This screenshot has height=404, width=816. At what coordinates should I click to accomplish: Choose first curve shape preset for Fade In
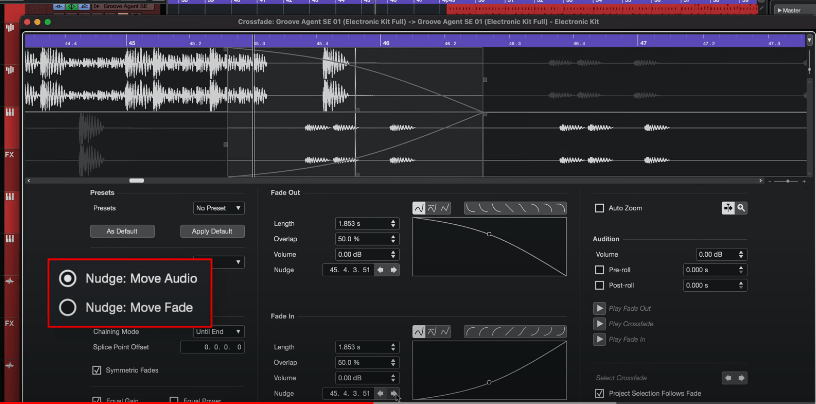click(x=471, y=332)
